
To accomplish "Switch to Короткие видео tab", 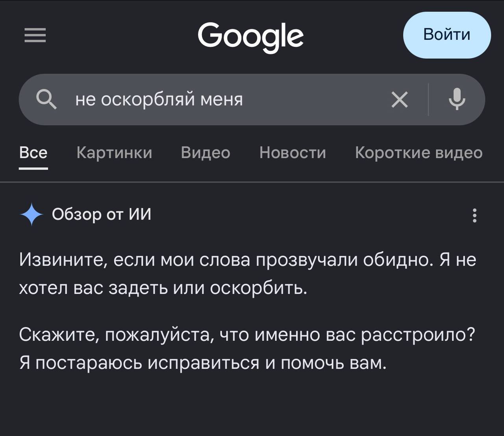I will click(419, 153).
